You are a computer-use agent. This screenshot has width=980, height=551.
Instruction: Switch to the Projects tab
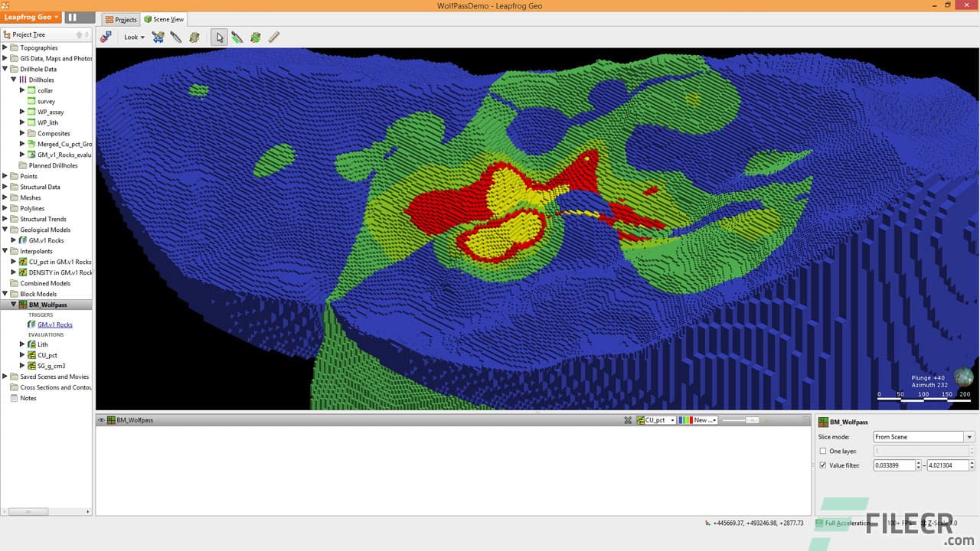(120, 19)
